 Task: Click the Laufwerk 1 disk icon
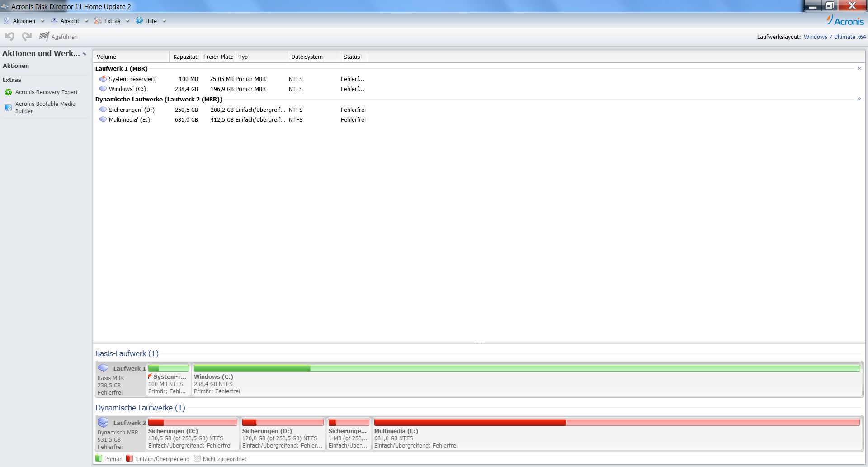[104, 368]
